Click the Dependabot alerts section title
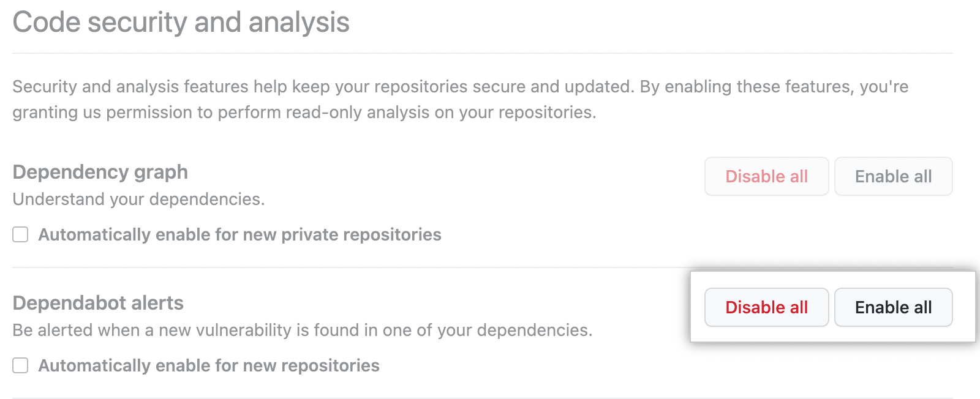The image size is (980, 399). tap(97, 302)
